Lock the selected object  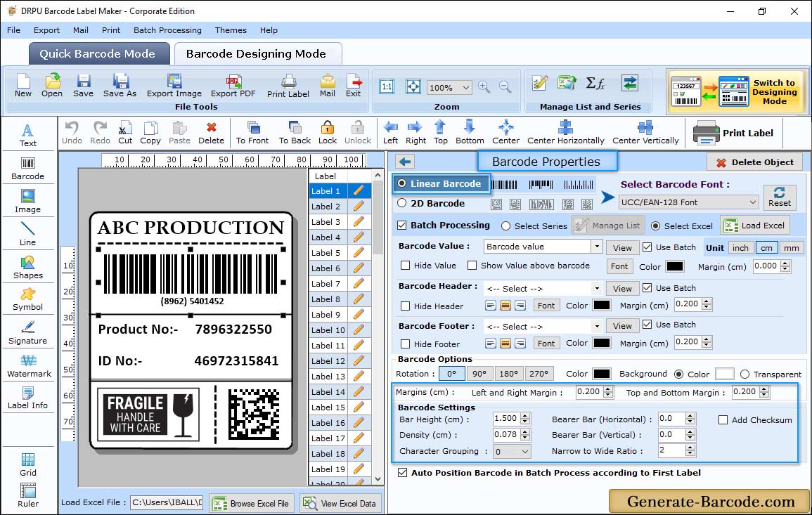pos(328,133)
